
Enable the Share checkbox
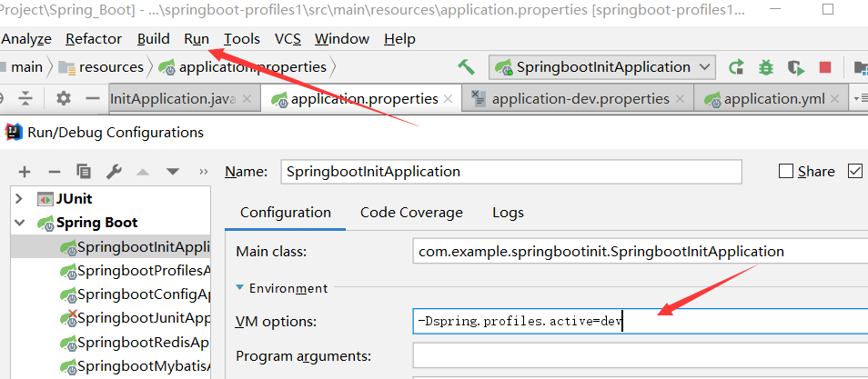[786, 172]
